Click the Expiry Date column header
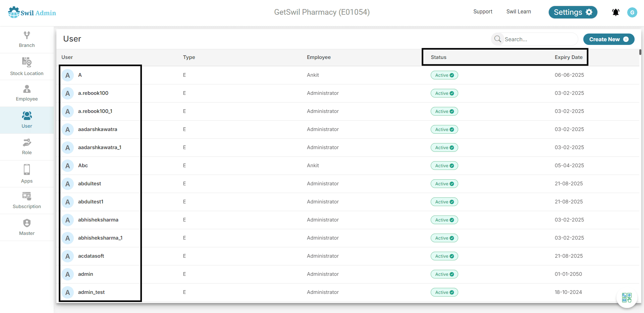This screenshot has height=313, width=644. point(569,57)
